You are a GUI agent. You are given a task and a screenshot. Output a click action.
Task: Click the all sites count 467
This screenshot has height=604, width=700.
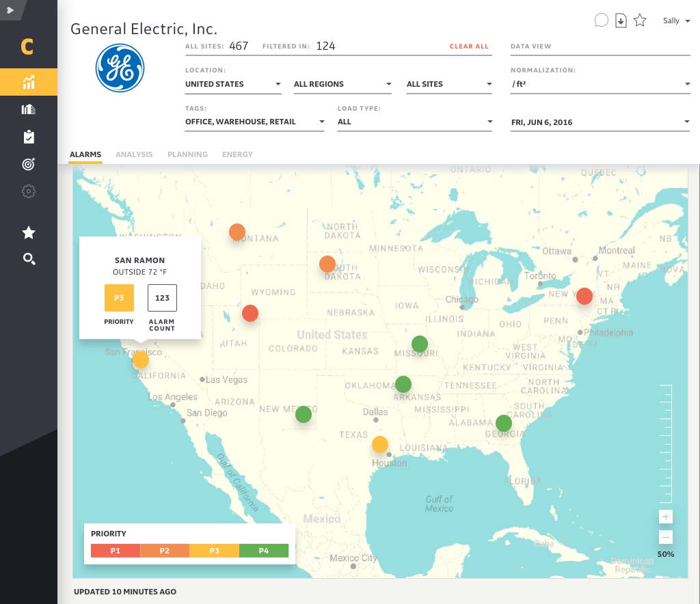pyautogui.click(x=239, y=46)
